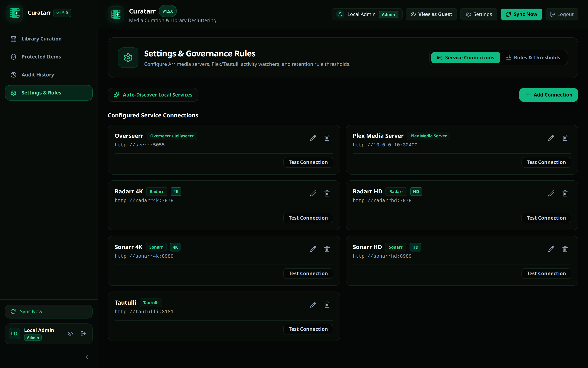This screenshot has height=368, width=588.
Task: Open Settings from the top header
Action: pyautogui.click(x=479, y=14)
